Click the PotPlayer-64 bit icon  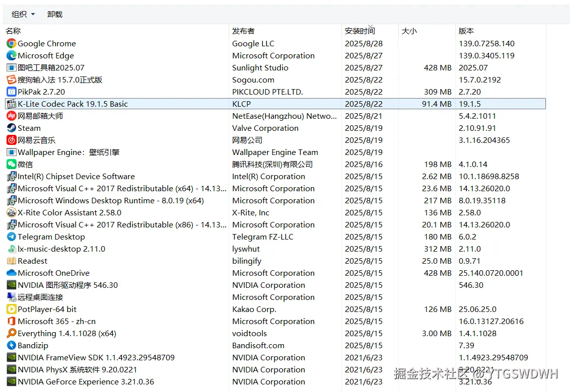[11, 309]
